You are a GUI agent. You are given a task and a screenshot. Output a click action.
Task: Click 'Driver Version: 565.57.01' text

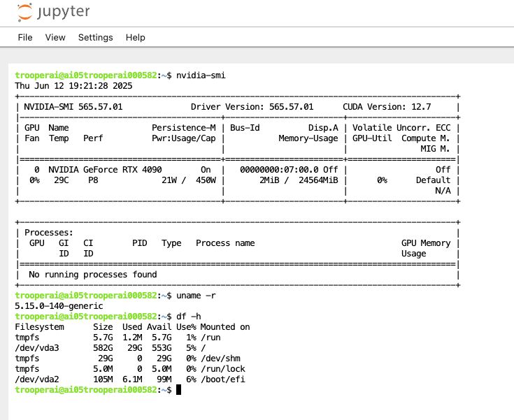[x=252, y=107]
